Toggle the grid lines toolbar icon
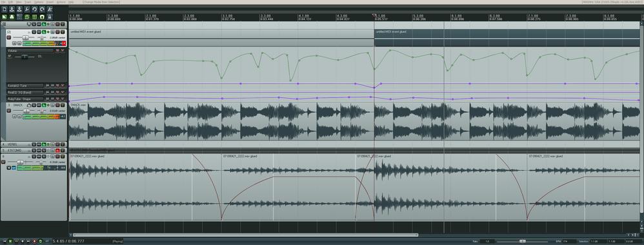 point(34,17)
